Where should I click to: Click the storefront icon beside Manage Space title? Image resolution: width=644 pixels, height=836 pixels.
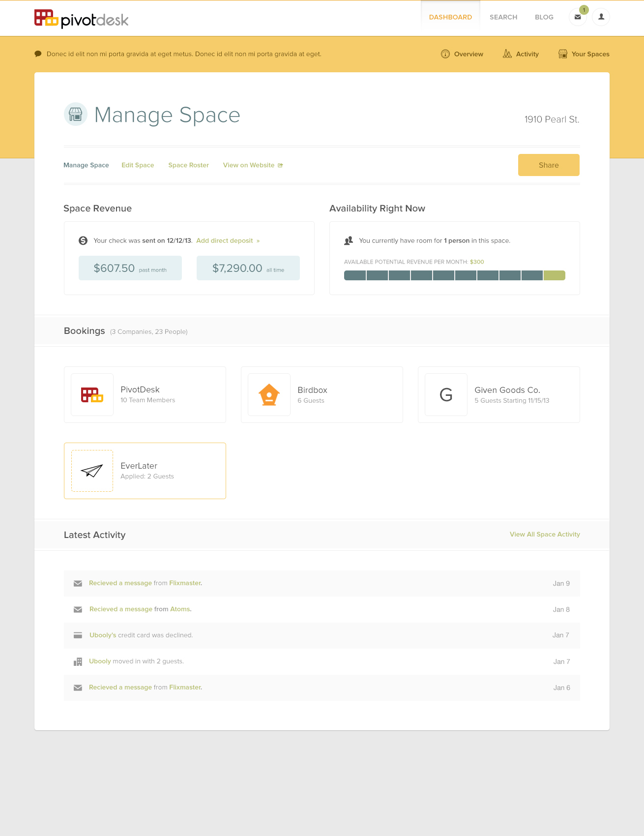click(x=76, y=114)
